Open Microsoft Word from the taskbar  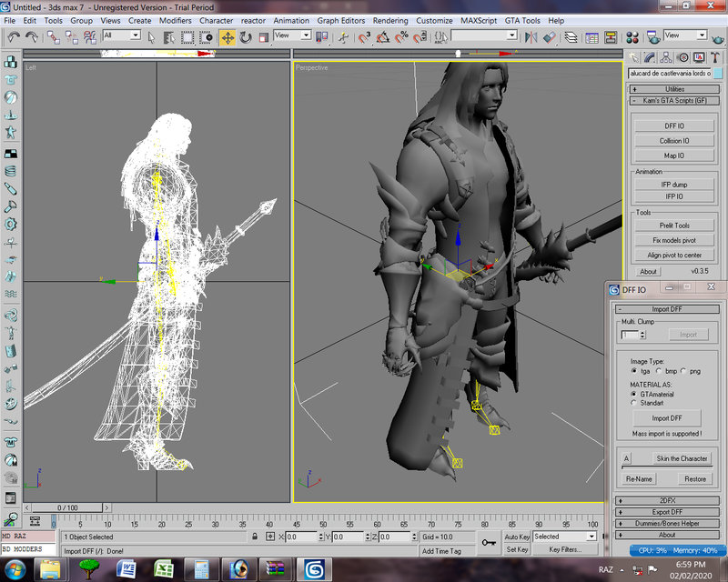(x=126, y=569)
